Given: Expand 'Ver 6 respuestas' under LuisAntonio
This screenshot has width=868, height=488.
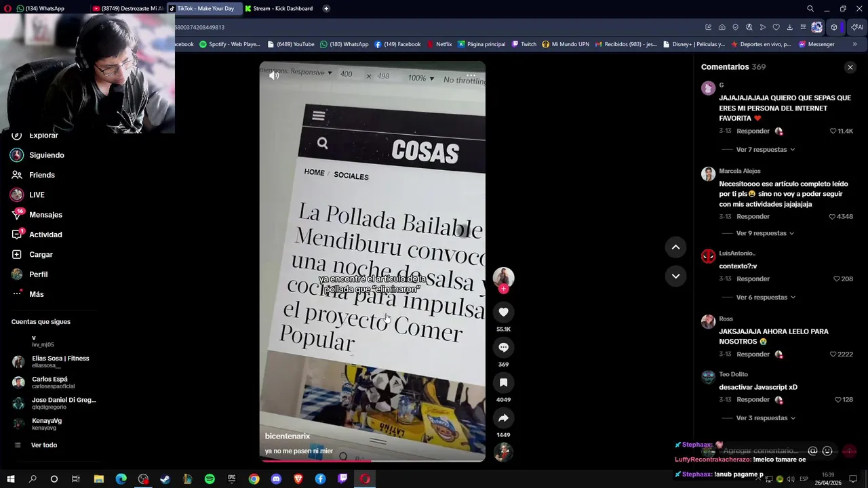Looking at the screenshot, I should pyautogui.click(x=765, y=297).
